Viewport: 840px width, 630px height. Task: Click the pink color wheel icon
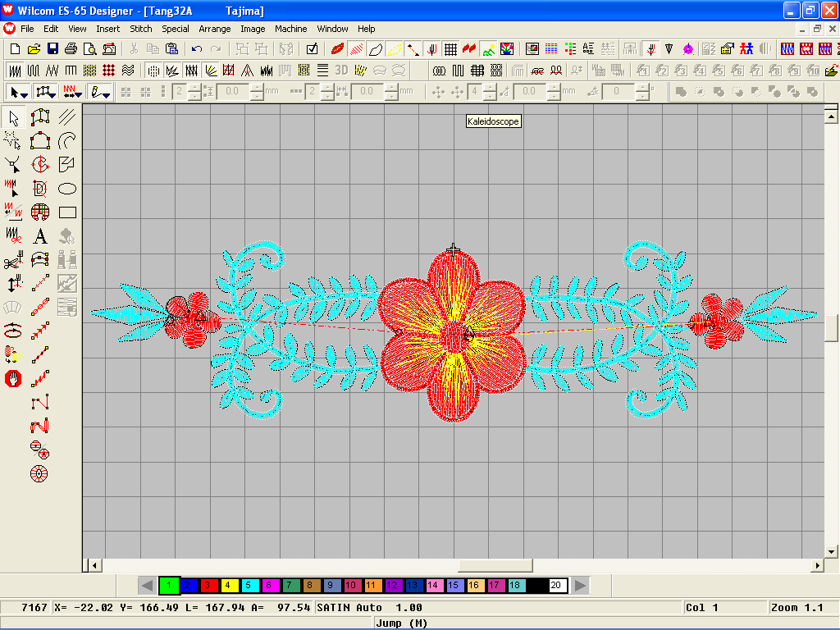click(688, 49)
